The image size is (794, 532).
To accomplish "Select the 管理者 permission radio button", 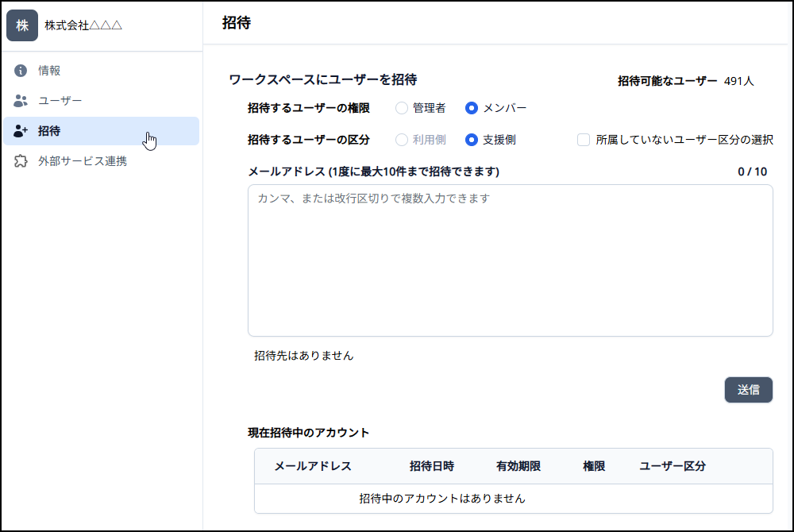I will click(402, 108).
